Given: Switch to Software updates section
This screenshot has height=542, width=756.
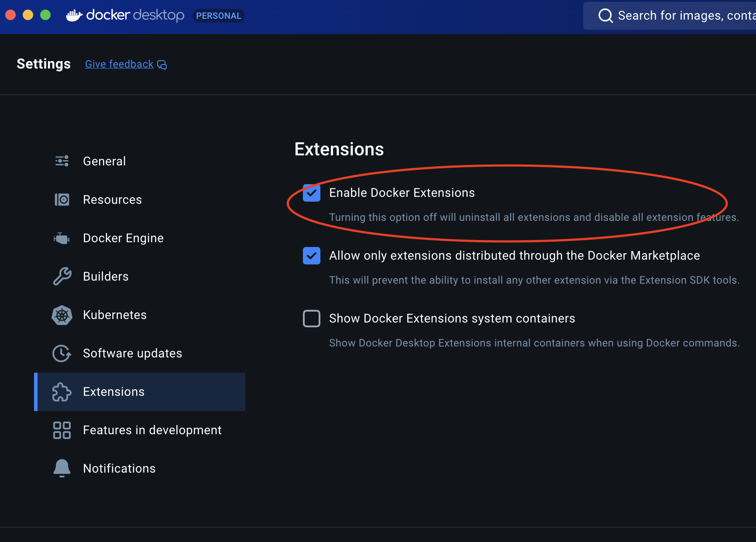Looking at the screenshot, I should (x=140, y=353).
